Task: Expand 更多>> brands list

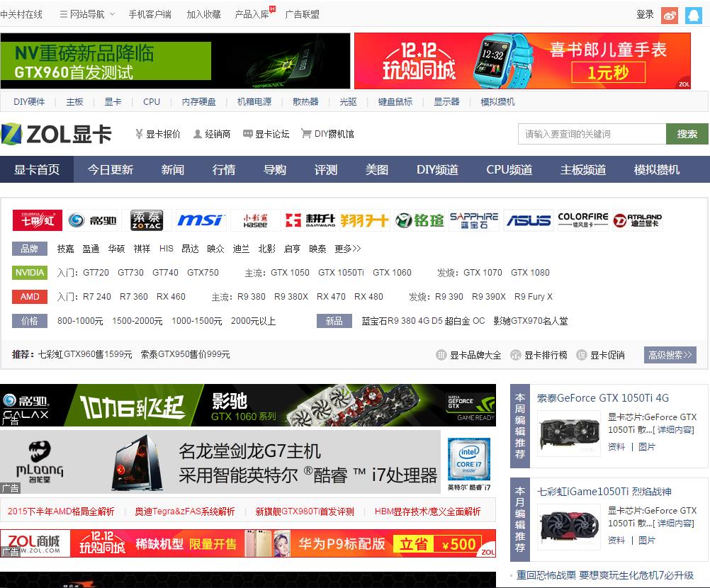Action: click(348, 249)
